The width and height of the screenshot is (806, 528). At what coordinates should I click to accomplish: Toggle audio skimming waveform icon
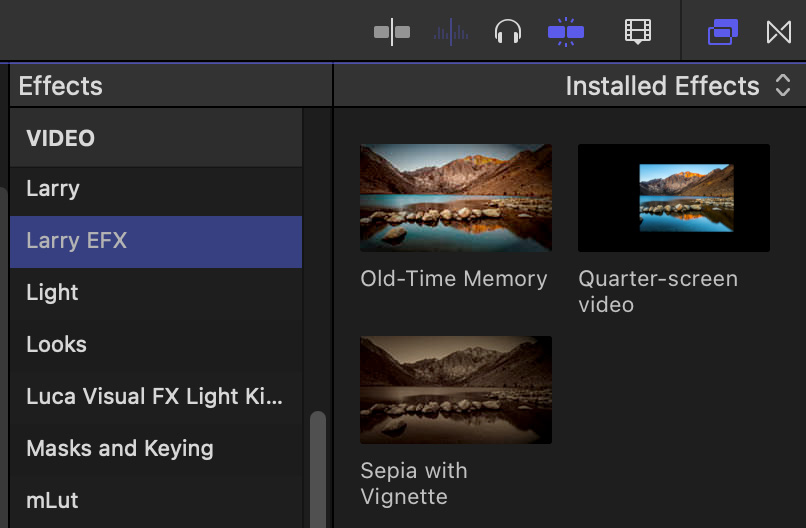pyautogui.click(x=450, y=32)
